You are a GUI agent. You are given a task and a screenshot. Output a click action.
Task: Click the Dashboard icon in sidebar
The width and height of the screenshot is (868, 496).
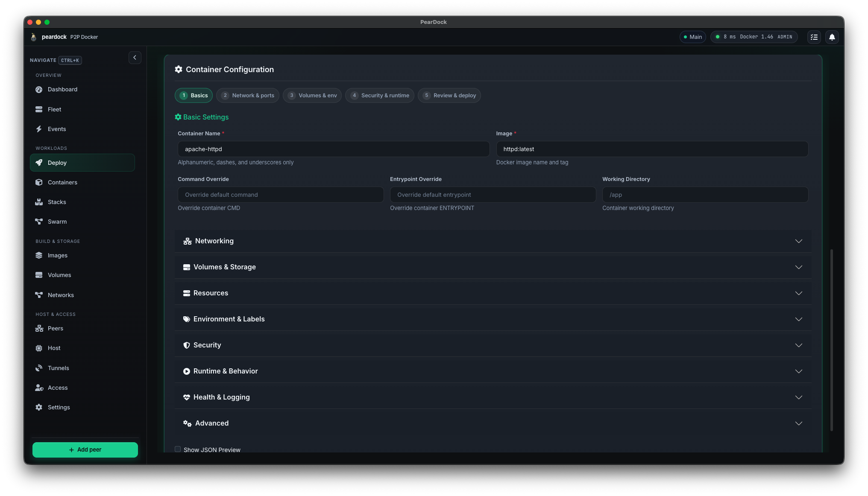(39, 90)
